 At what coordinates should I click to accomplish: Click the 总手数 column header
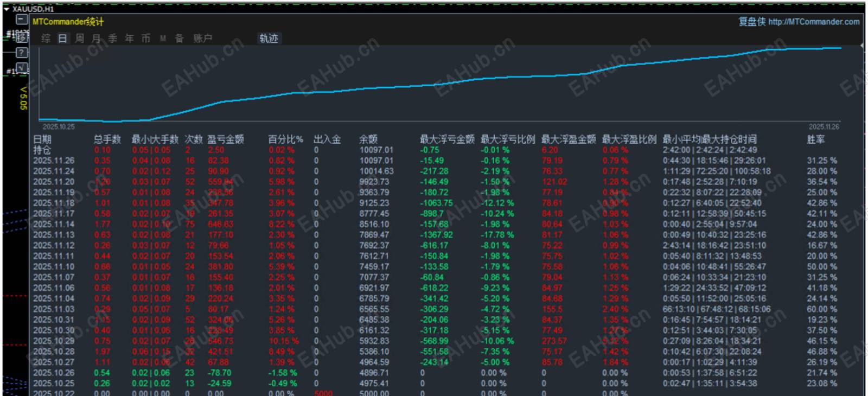(107, 139)
